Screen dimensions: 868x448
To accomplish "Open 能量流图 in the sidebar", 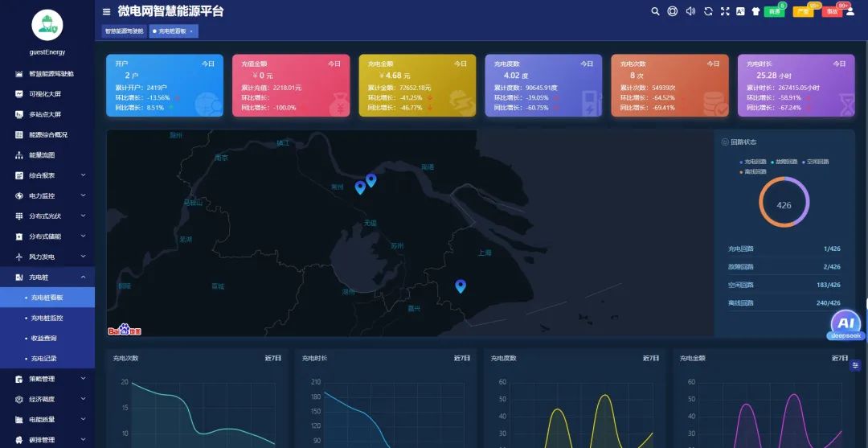I will coord(47,155).
